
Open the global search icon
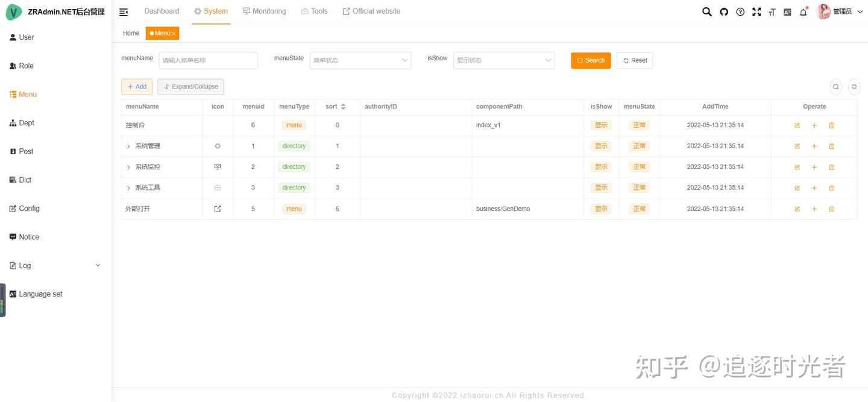coord(706,11)
